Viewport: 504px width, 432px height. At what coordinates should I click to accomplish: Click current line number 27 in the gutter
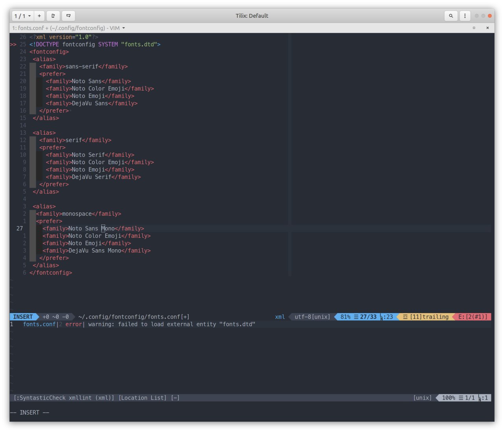20,228
